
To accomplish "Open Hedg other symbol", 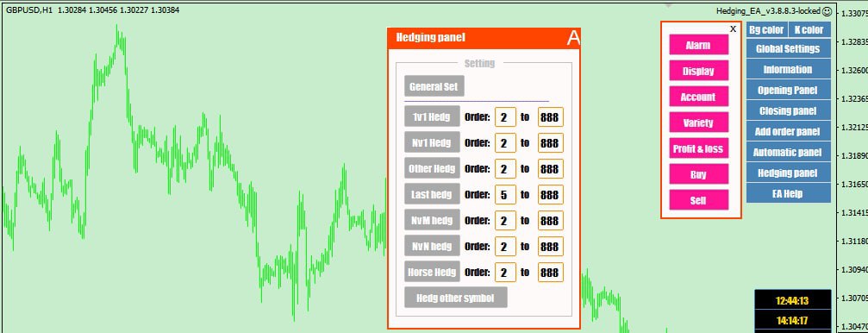I will 455,298.
